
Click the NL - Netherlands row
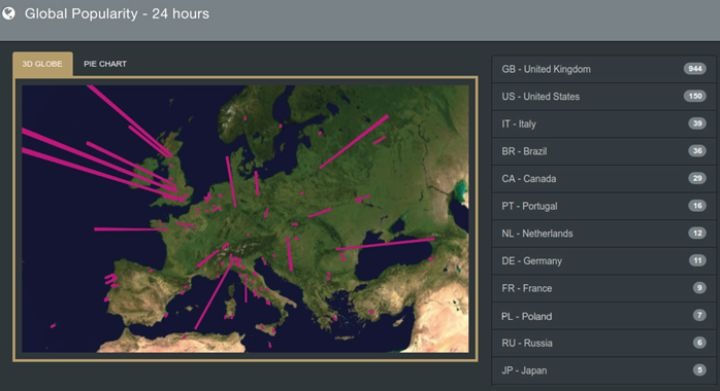coord(604,234)
